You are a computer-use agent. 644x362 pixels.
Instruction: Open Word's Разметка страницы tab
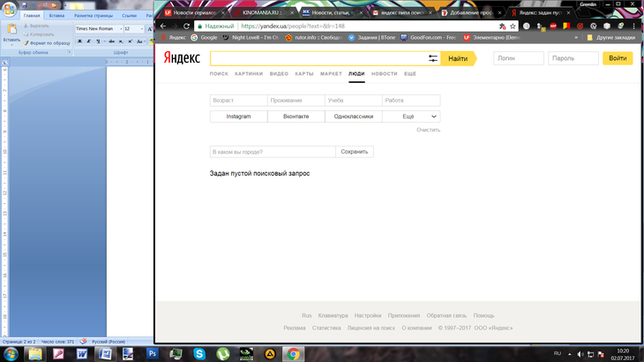(x=94, y=16)
